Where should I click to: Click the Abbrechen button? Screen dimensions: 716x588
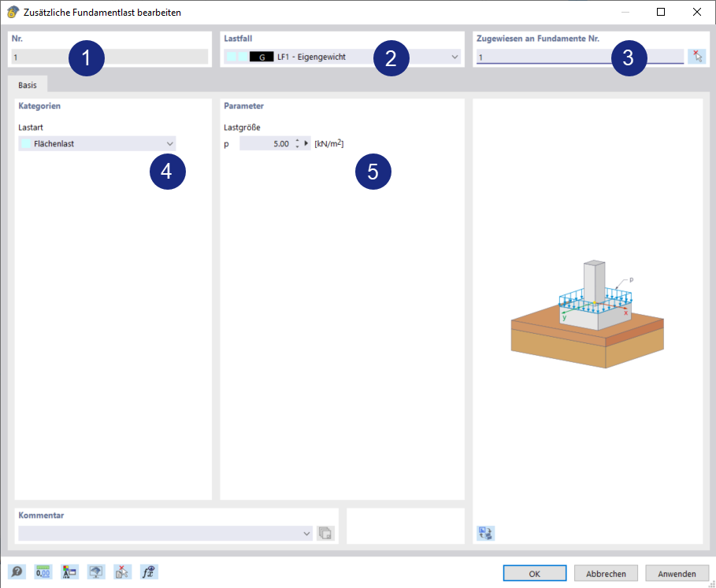click(606, 573)
